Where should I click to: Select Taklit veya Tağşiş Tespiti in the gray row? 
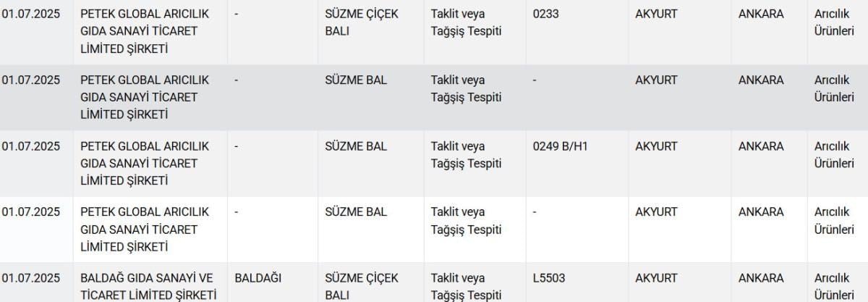pyautogui.click(x=466, y=88)
